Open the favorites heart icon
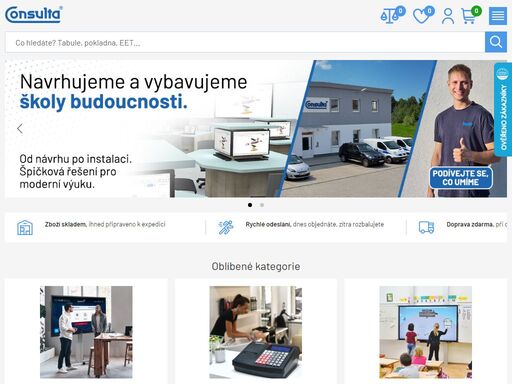Image resolution: width=512 pixels, height=384 pixels. coord(423,15)
